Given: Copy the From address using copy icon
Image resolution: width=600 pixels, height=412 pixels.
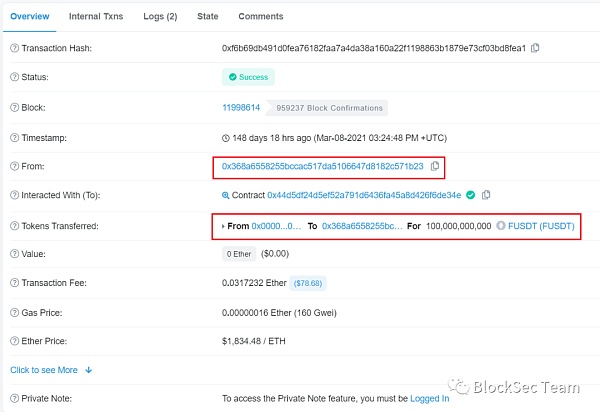Looking at the screenshot, I should [x=434, y=166].
